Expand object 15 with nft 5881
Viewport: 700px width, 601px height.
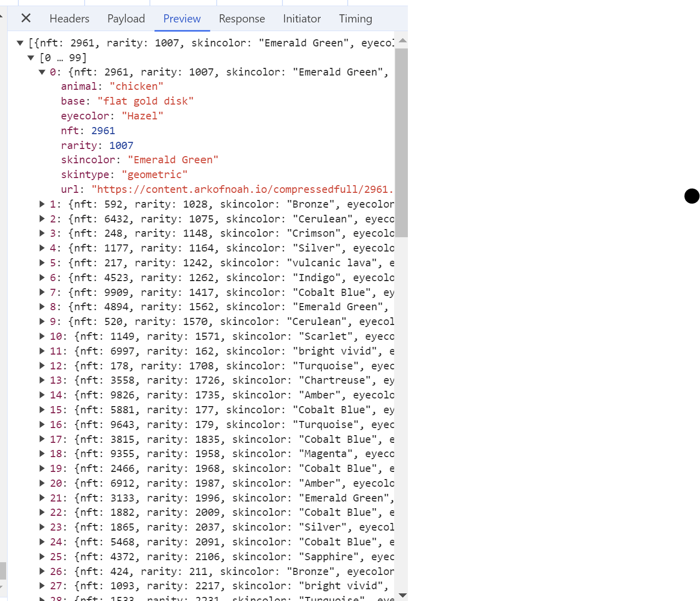pyautogui.click(x=42, y=410)
